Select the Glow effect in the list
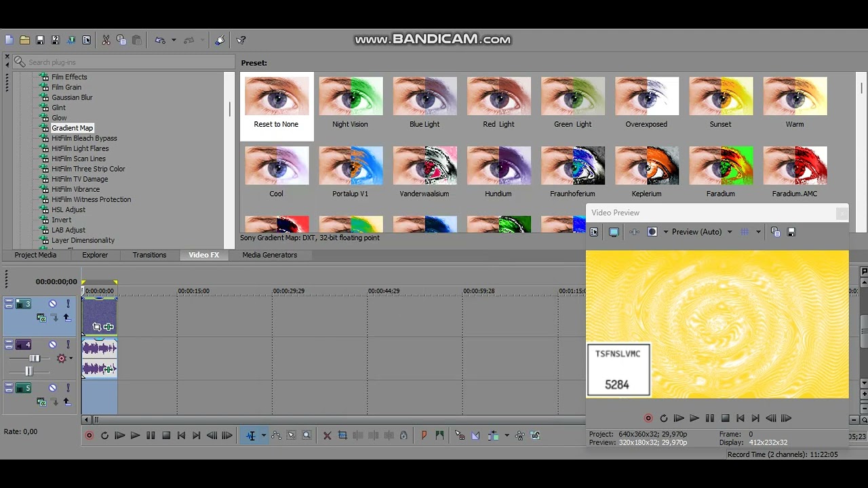Image resolution: width=868 pixels, height=488 pixels. (x=59, y=118)
